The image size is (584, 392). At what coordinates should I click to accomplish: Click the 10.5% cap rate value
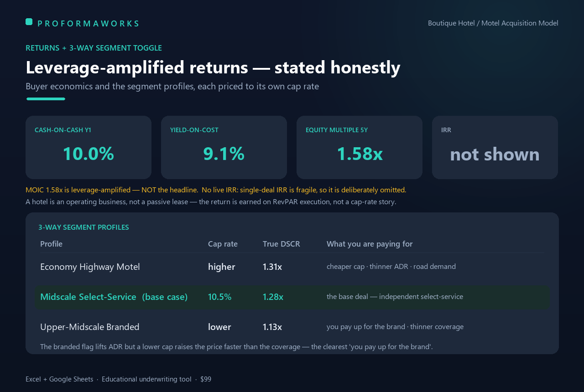click(x=219, y=297)
